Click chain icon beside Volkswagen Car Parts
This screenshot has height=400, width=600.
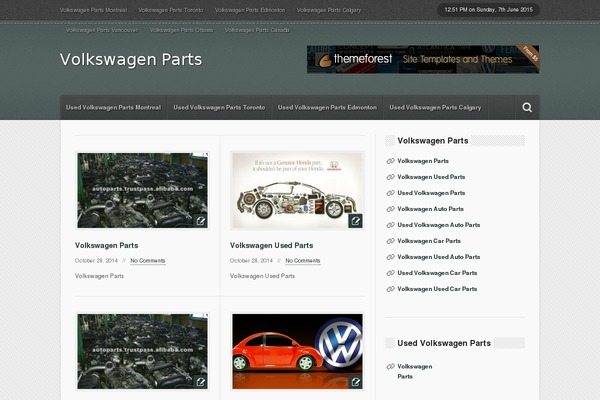tap(390, 241)
